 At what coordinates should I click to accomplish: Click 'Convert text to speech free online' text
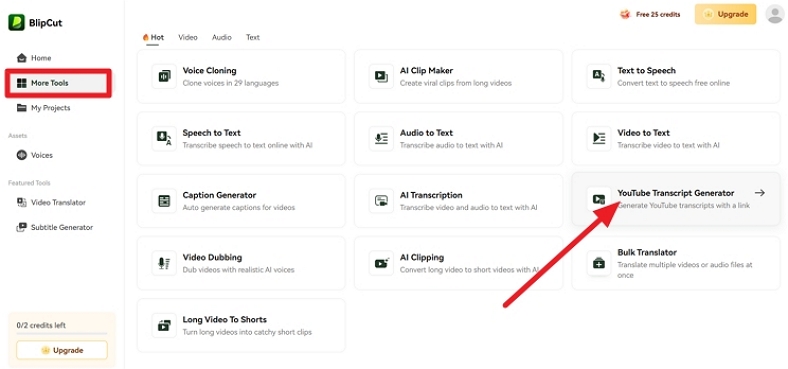[x=673, y=83]
